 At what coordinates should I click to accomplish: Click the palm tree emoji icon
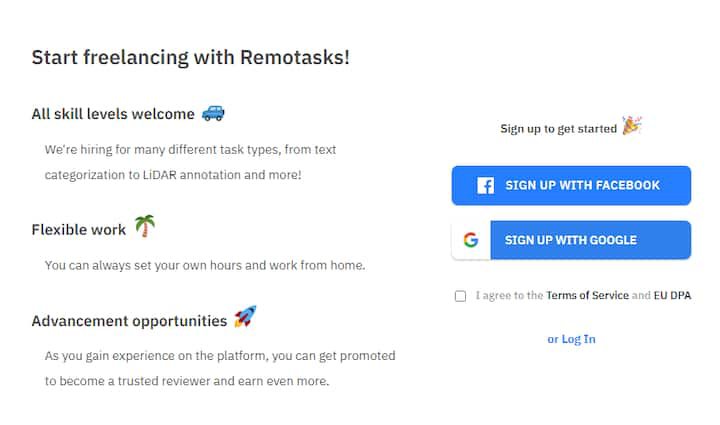coord(145,227)
